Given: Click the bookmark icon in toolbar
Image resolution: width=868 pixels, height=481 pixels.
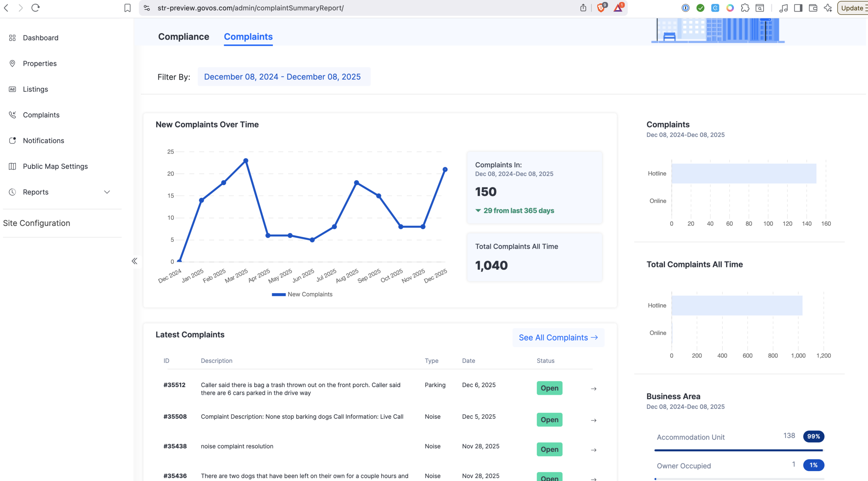Looking at the screenshot, I should pos(127,8).
